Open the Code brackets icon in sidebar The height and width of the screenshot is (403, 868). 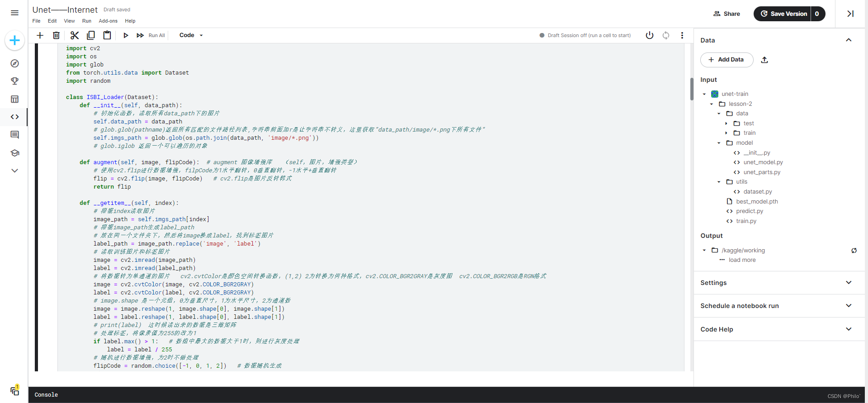[14, 117]
